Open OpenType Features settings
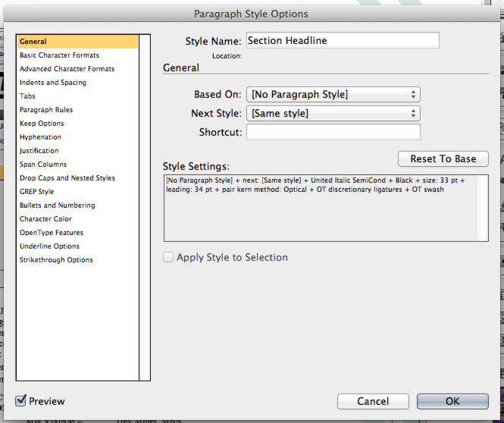 point(77,233)
